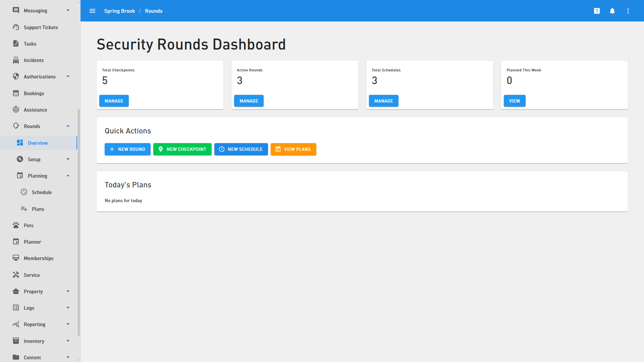The image size is (644, 362).
Task: Collapse the Planning submenu
Action: [68, 176]
